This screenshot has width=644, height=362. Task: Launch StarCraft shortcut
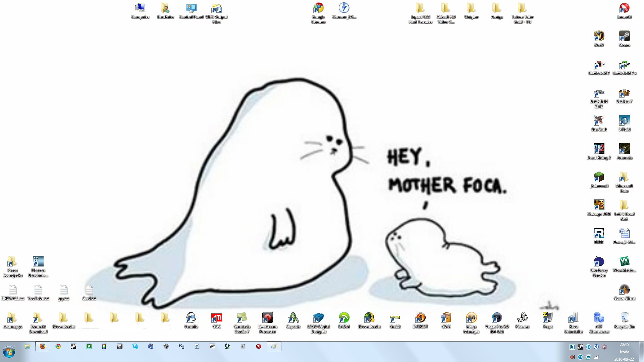(x=599, y=124)
